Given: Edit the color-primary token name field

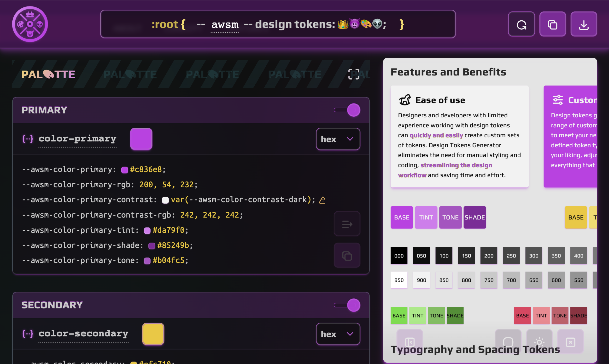Looking at the screenshot, I should coord(77,139).
